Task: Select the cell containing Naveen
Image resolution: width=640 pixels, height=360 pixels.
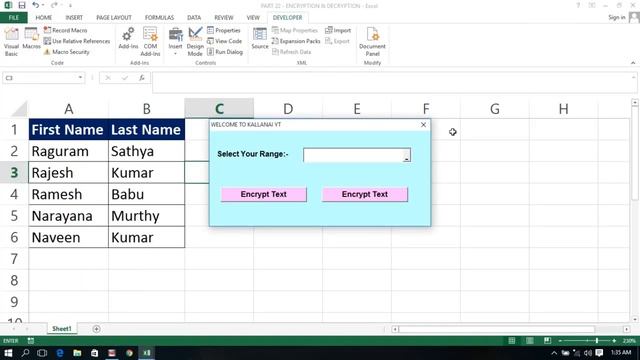Action: click(x=69, y=238)
